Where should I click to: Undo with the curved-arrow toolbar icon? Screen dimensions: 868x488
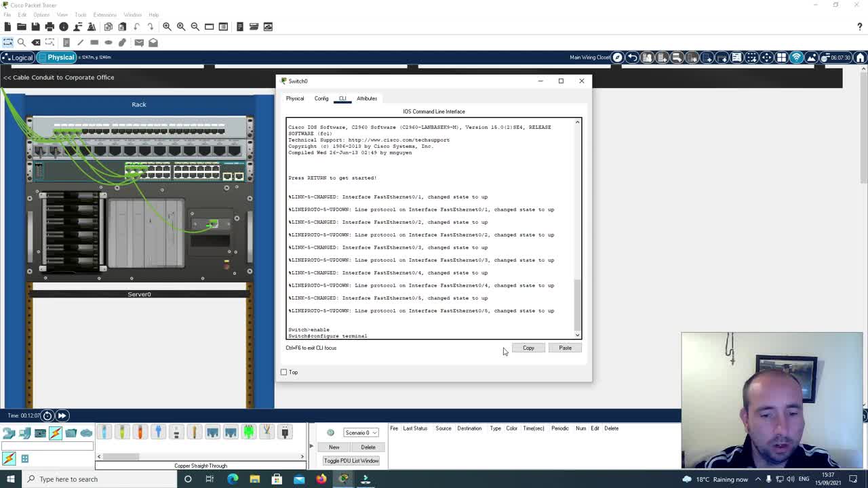coord(136,26)
